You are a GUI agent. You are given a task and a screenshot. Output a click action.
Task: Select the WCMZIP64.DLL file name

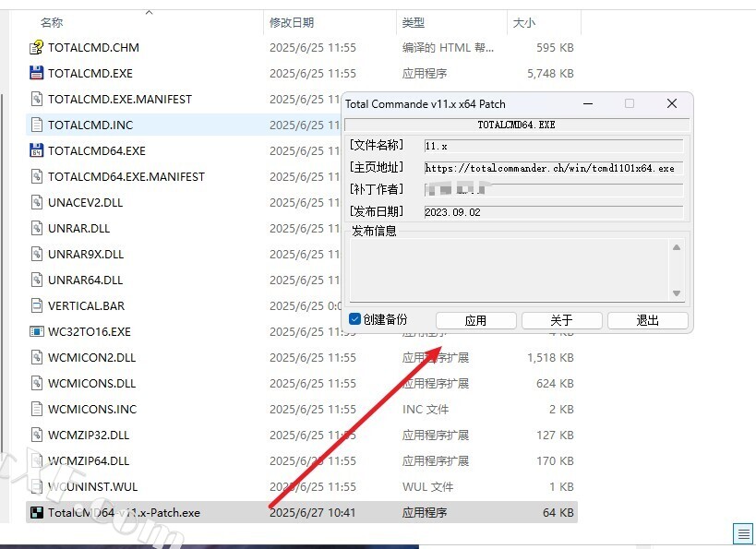[89, 460]
